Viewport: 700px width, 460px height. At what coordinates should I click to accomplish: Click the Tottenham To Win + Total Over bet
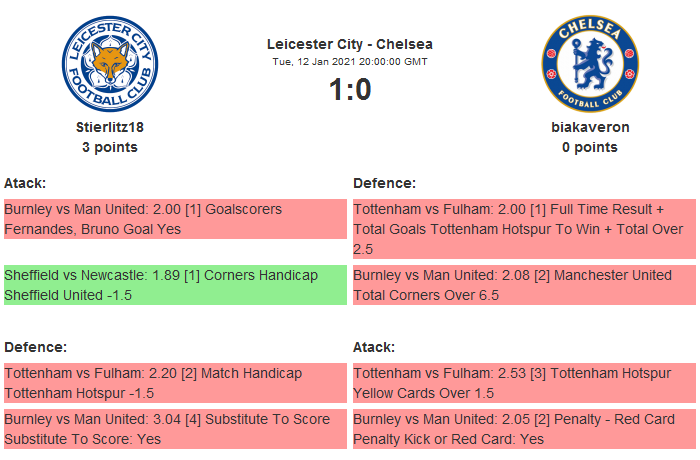(524, 229)
